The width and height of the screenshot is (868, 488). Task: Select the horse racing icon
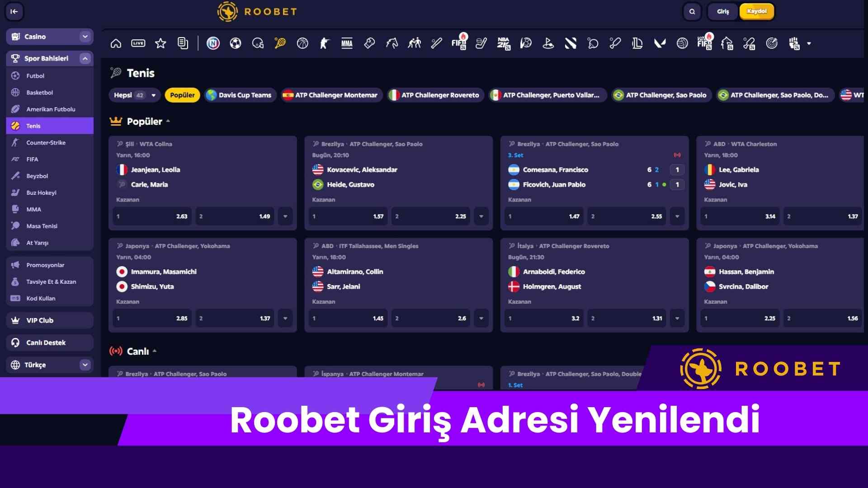392,43
